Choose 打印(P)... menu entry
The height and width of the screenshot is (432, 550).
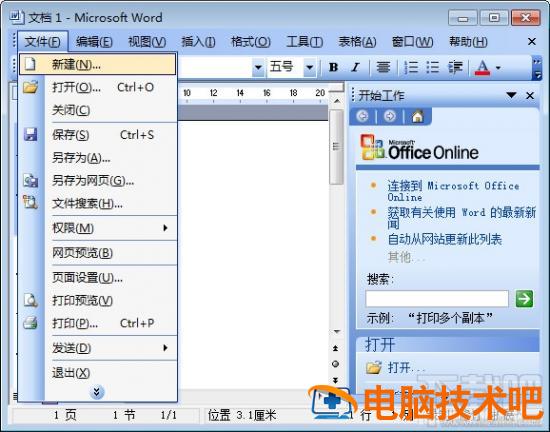(97, 323)
